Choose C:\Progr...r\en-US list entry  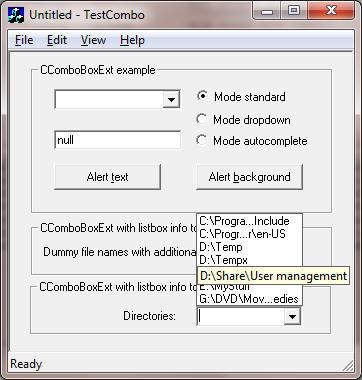(250, 234)
